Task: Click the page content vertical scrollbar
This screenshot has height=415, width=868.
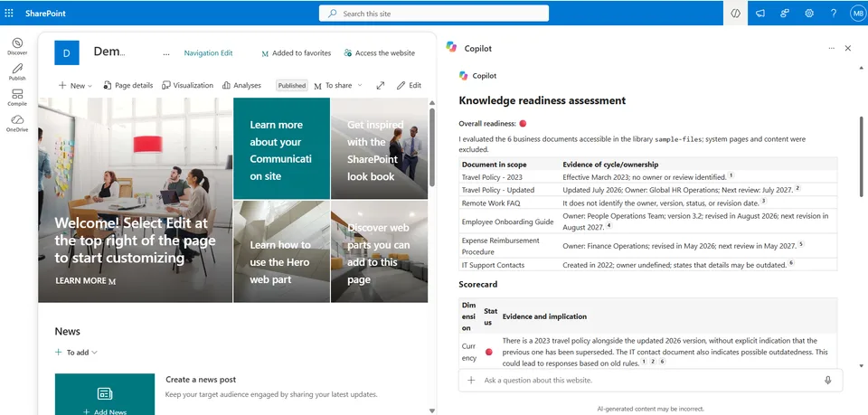Action: (432, 147)
